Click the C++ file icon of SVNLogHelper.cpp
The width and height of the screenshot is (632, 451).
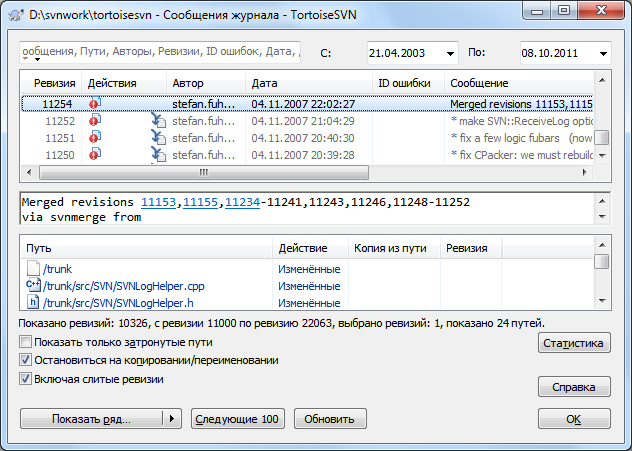33,285
